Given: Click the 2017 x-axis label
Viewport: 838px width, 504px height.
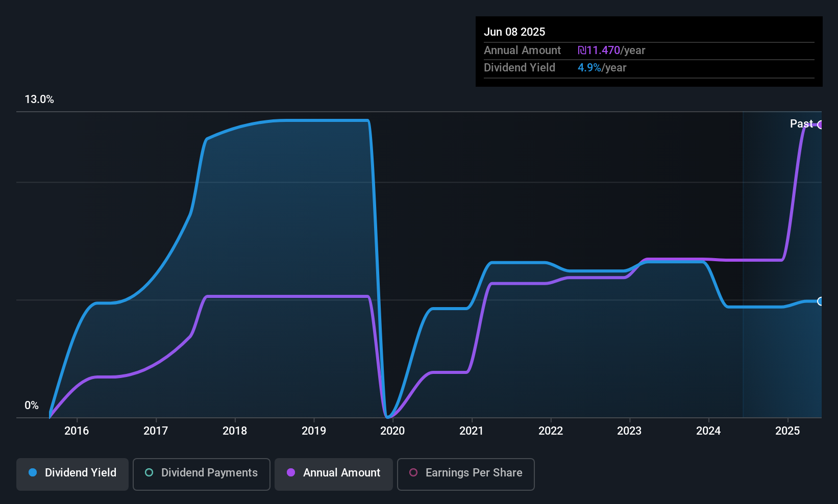Looking at the screenshot, I should pos(156,431).
